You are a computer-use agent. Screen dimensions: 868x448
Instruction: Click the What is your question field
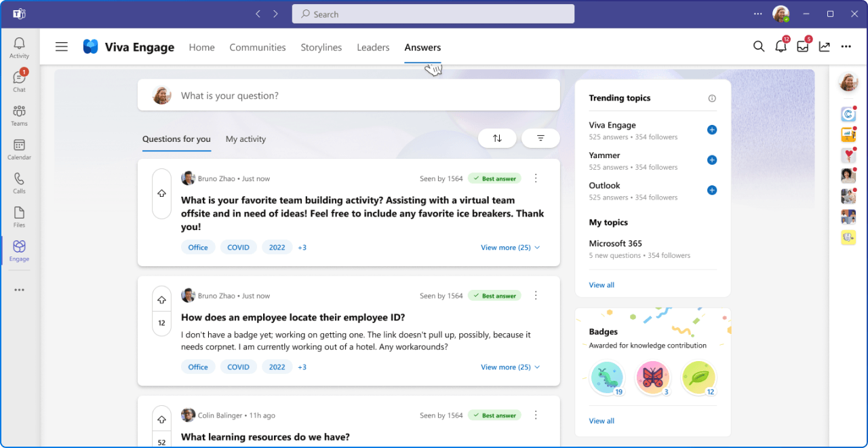pos(349,95)
